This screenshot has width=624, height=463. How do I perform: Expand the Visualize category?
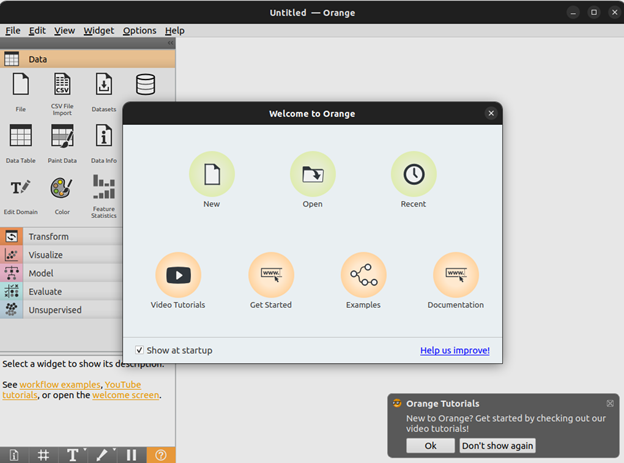click(x=61, y=255)
